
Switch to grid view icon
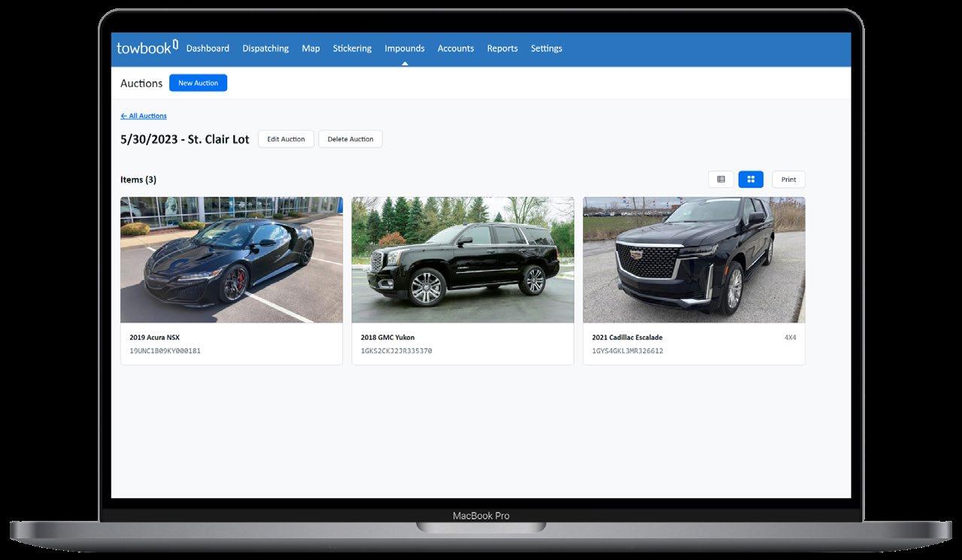(751, 180)
